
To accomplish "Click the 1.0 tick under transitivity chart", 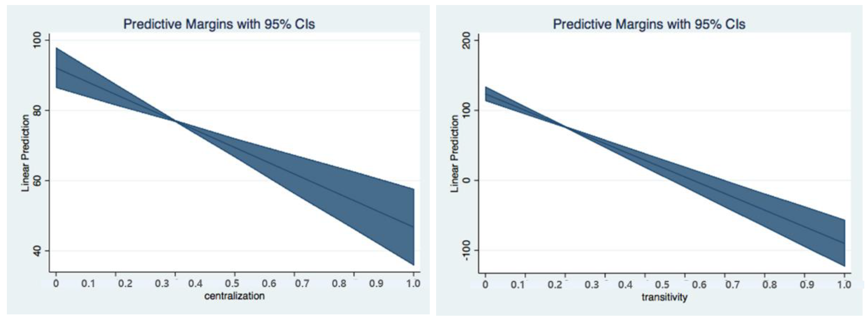I will pyautogui.click(x=844, y=285).
